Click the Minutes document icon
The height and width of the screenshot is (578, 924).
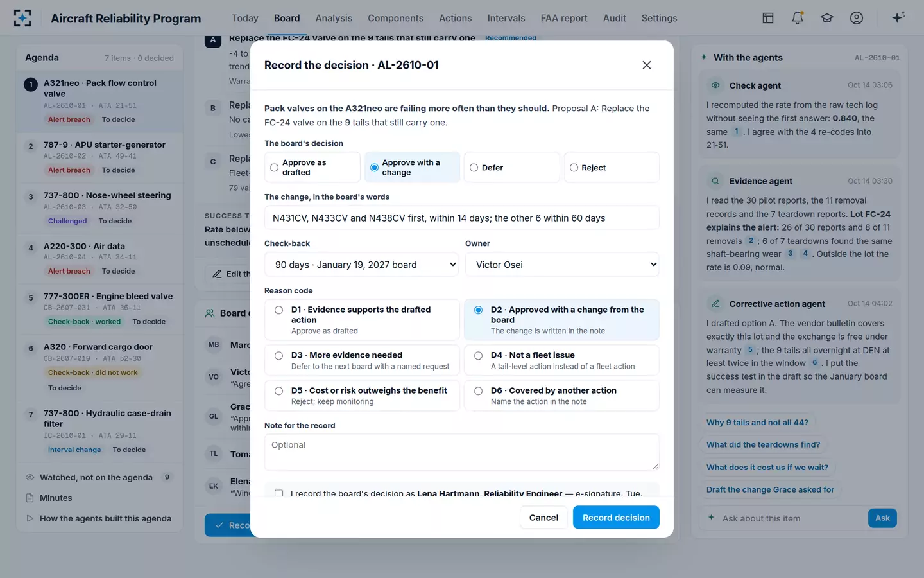(x=30, y=498)
